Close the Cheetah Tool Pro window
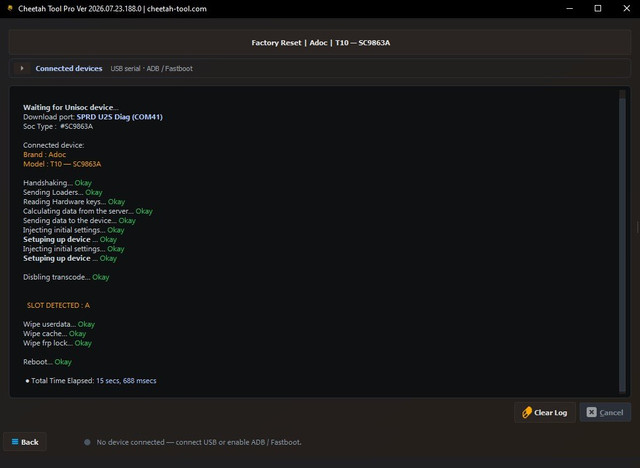 (x=627, y=9)
